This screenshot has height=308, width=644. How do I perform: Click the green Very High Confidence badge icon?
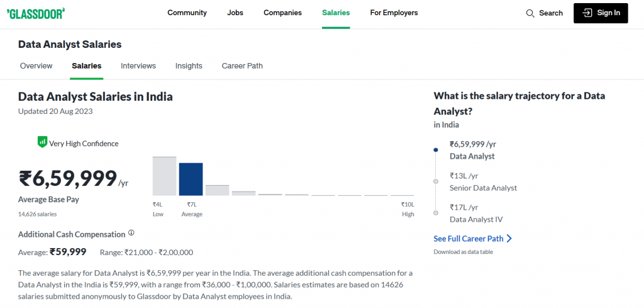click(x=42, y=143)
